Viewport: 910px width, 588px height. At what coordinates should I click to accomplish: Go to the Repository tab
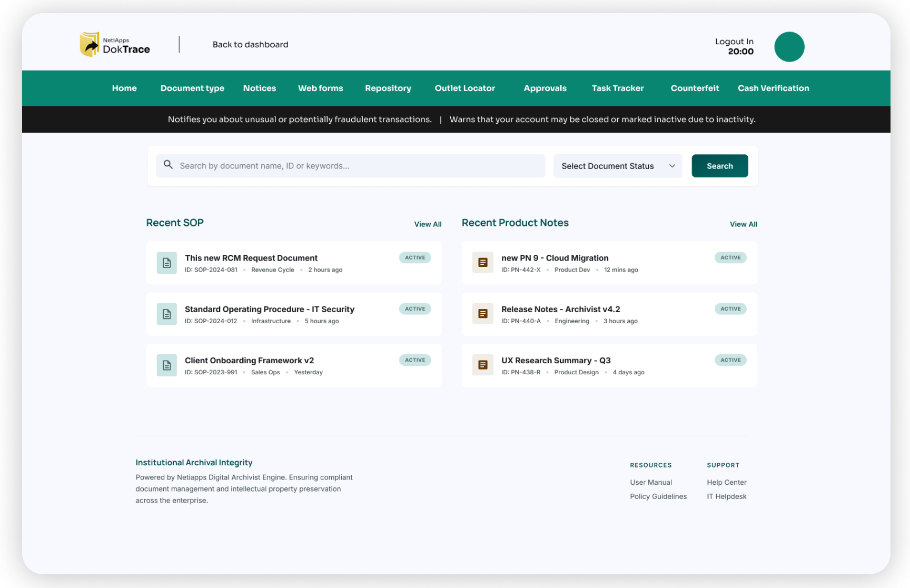[388, 88]
